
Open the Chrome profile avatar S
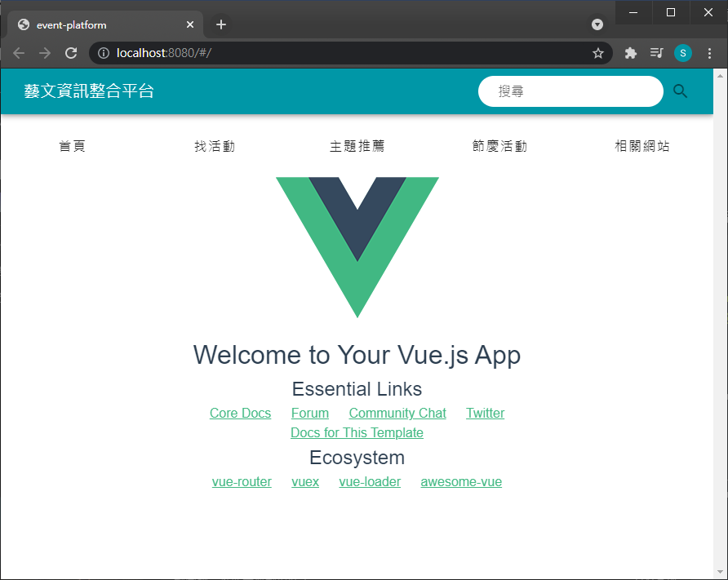pyautogui.click(x=682, y=53)
